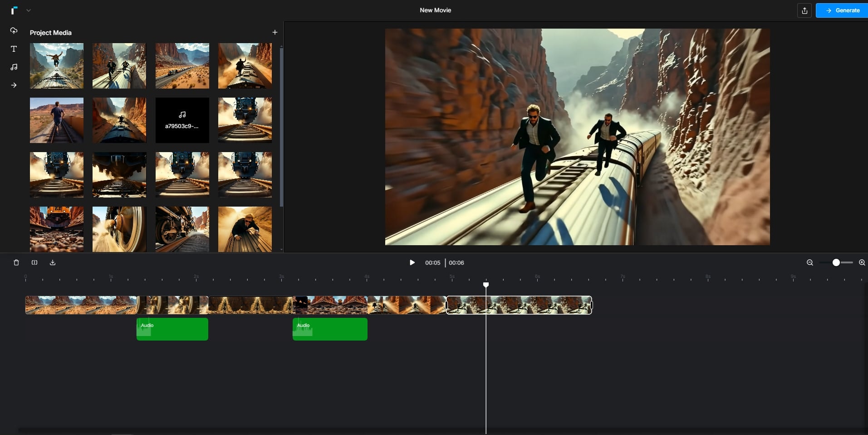Screen dimensions: 868x435
Task: Select the close-up train wheel thumbnail
Action: [x=119, y=229]
